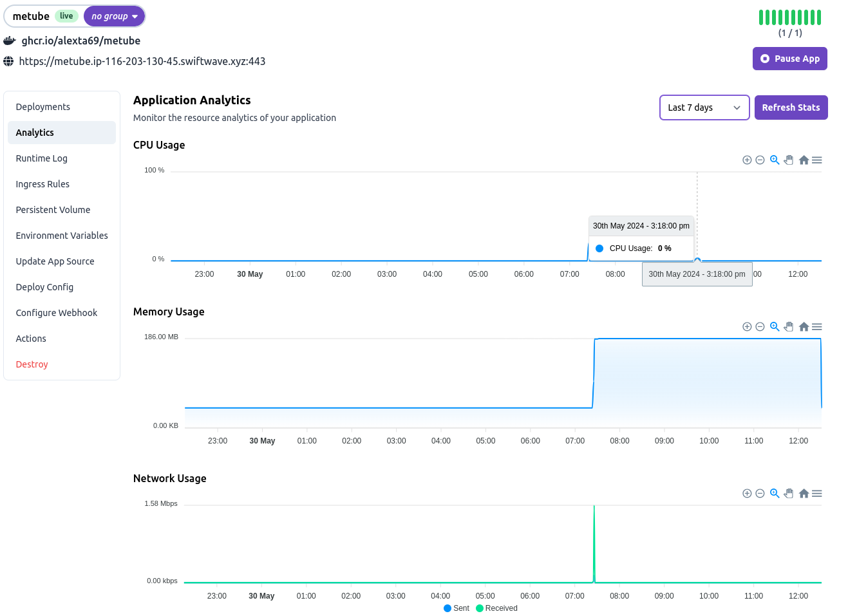
Task: Reset zoom on Memory Usage chart
Action: click(x=804, y=327)
